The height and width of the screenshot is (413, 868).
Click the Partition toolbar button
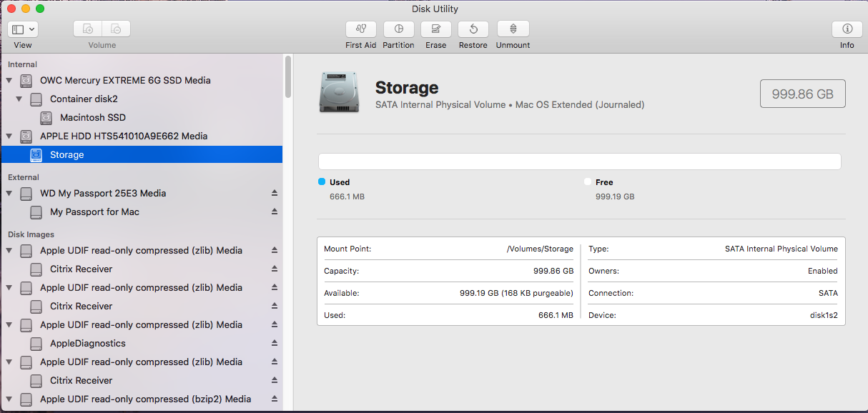(x=398, y=29)
